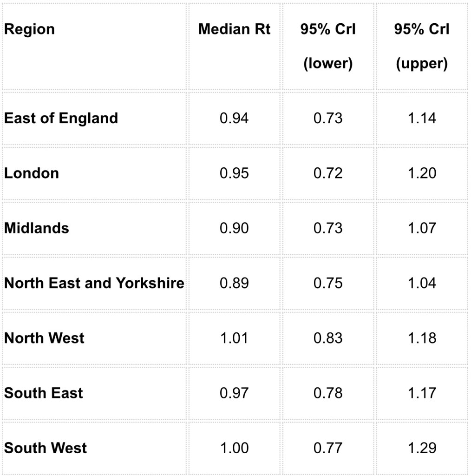Image resolution: width=471 pixels, height=476 pixels.
Task: Select London's upper CrI value 1.20
Action: [x=422, y=173]
